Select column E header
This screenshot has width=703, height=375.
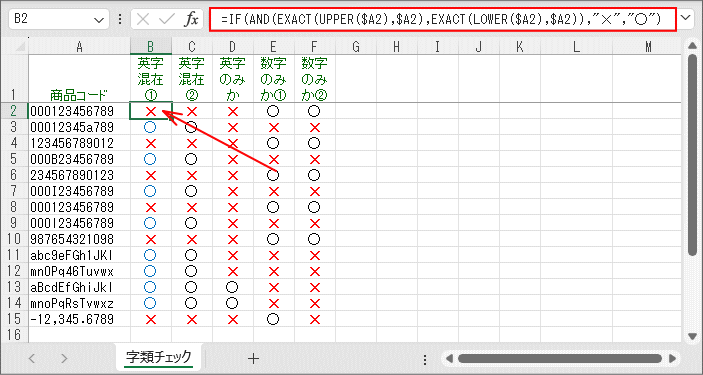coord(273,47)
